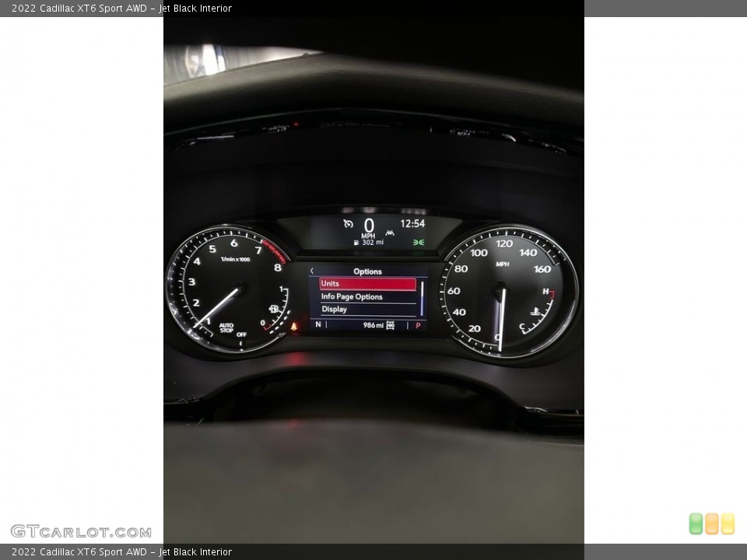Click the seatbelt warning indicator icon
This screenshot has height=560, width=747.
tap(294, 327)
